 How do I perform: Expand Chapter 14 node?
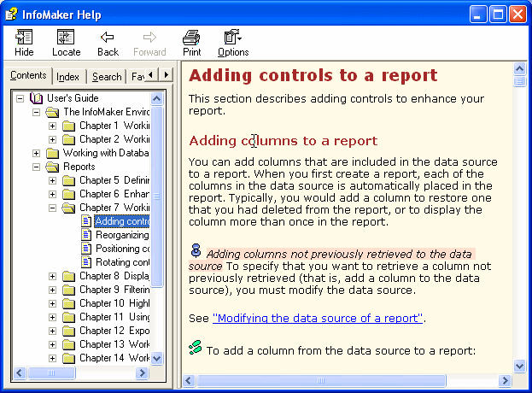tap(52, 358)
